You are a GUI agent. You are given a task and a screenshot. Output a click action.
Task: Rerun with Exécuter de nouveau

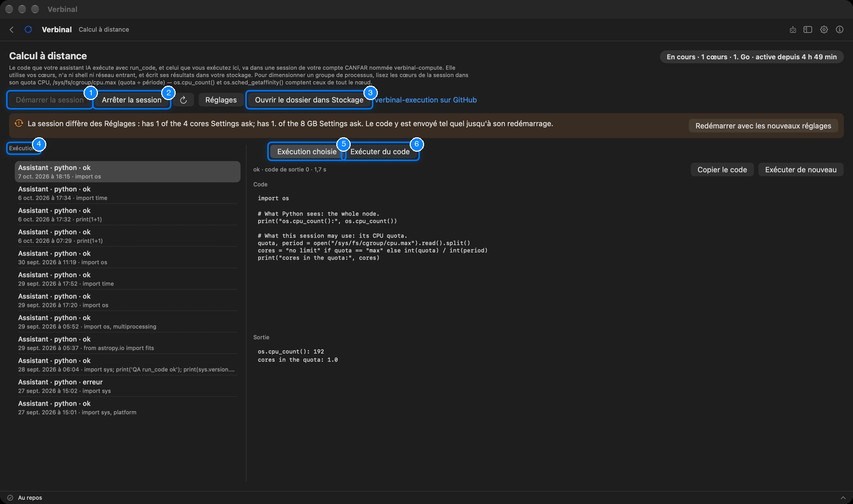(801, 170)
